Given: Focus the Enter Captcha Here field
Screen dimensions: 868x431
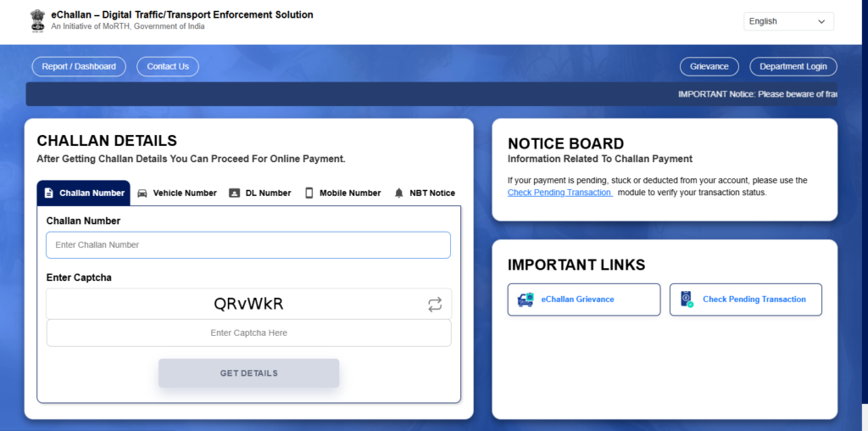Looking at the screenshot, I should pyautogui.click(x=248, y=333).
